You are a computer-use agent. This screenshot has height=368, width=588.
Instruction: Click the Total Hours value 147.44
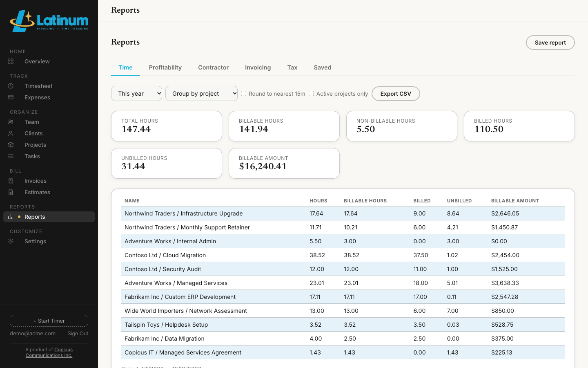(136, 129)
